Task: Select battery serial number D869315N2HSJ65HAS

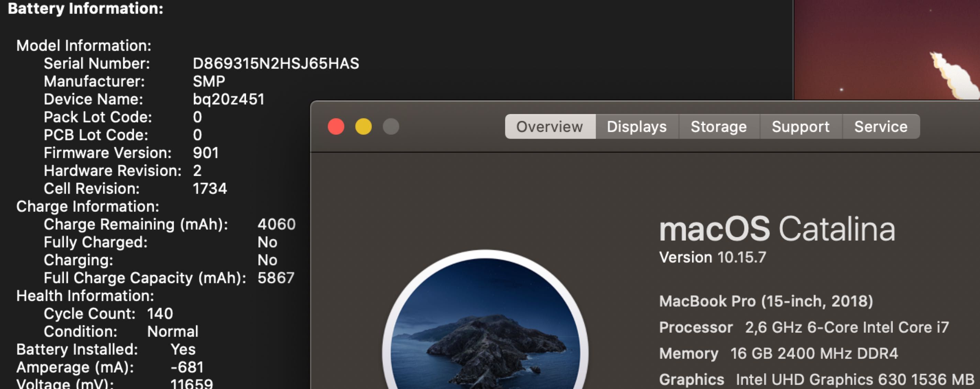Action: coord(276,63)
